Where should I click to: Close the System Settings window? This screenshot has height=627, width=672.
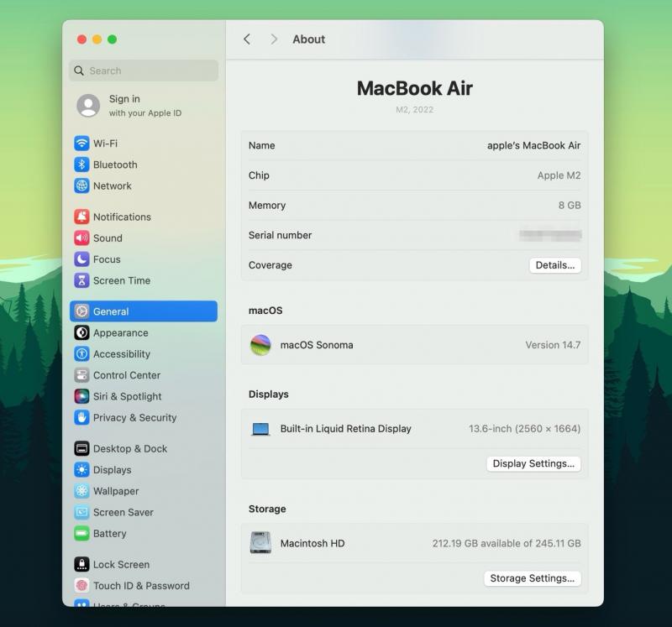pyautogui.click(x=81, y=39)
